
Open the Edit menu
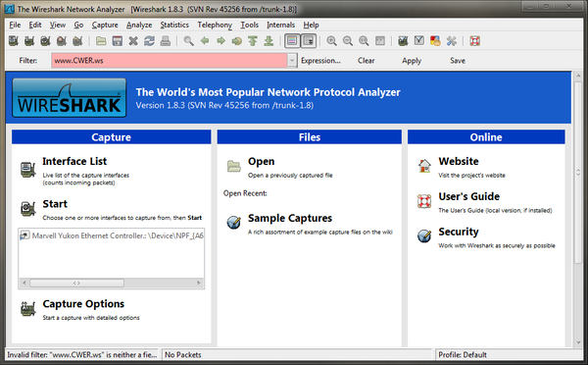tap(35, 25)
